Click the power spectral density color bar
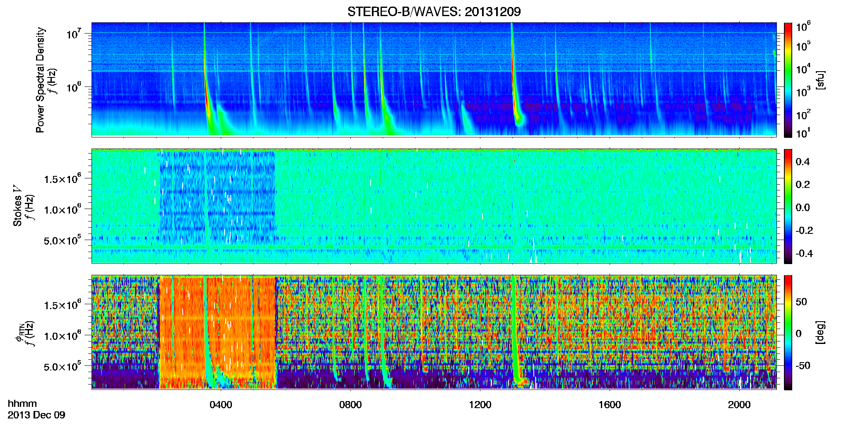868x447 pixels. 788,80
